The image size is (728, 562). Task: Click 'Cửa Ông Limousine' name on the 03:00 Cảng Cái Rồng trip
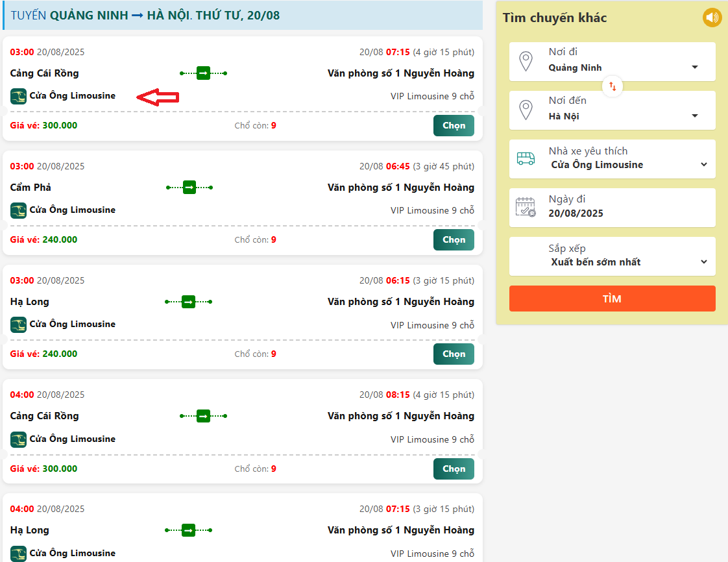pos(73,95)
